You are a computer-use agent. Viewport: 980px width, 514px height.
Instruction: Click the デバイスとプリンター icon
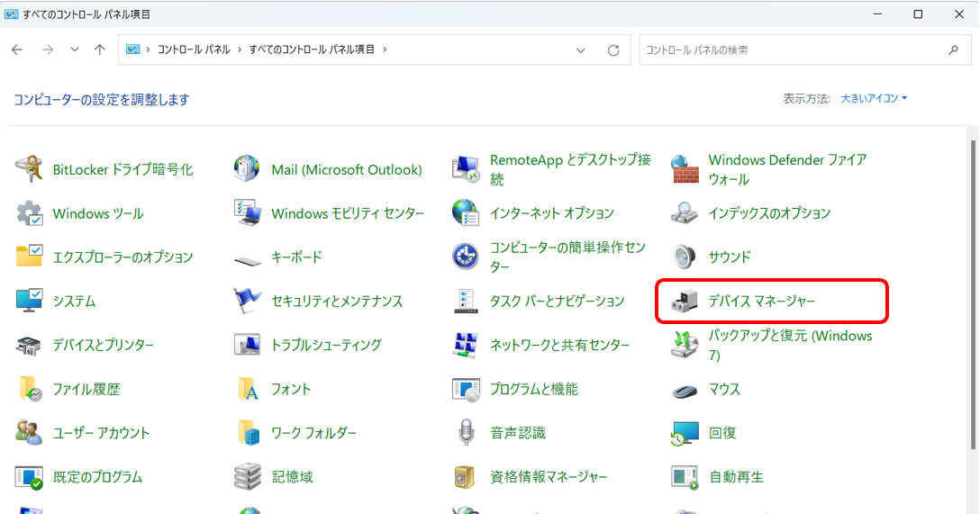click(x=29, y=345)
